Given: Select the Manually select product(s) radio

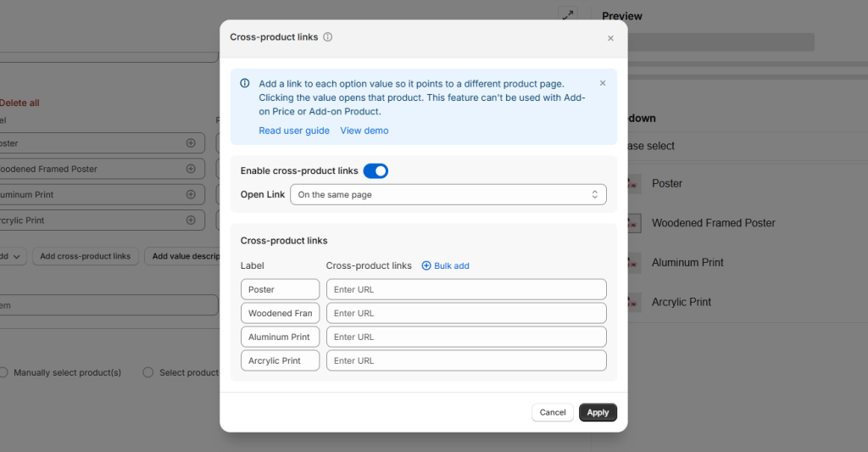Looking at the screenshot, I should click(x=3, y=372).
